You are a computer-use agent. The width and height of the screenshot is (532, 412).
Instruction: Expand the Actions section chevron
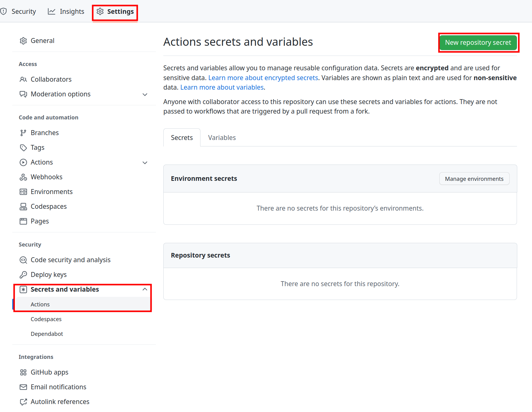(145, 163)
